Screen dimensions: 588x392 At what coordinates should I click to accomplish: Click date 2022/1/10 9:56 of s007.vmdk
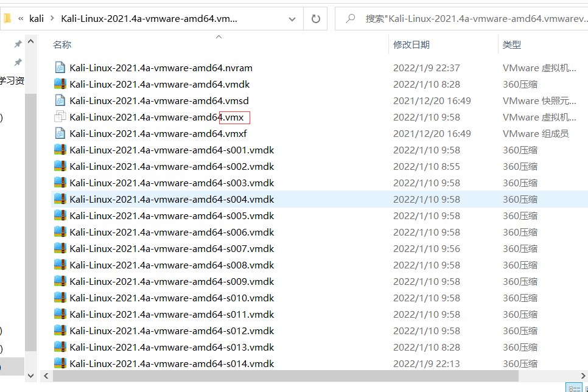tap(426, 249)
